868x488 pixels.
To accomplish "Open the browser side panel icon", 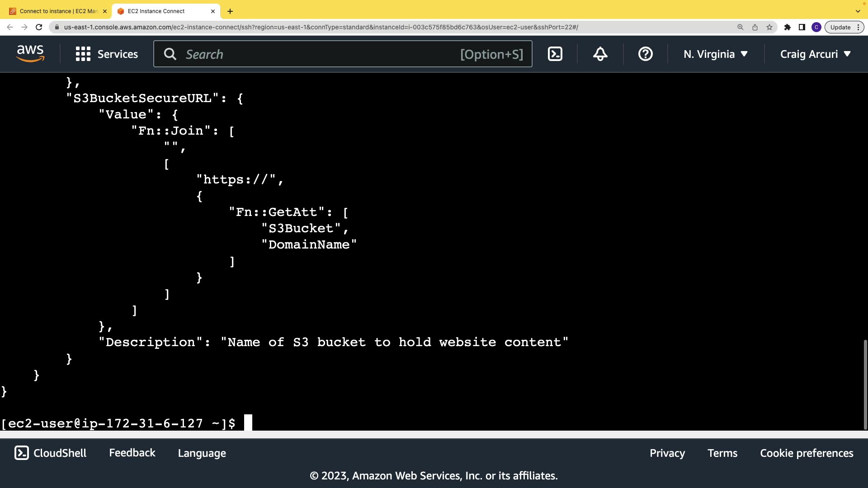I will pyautogui.click(x=802, y=27).
